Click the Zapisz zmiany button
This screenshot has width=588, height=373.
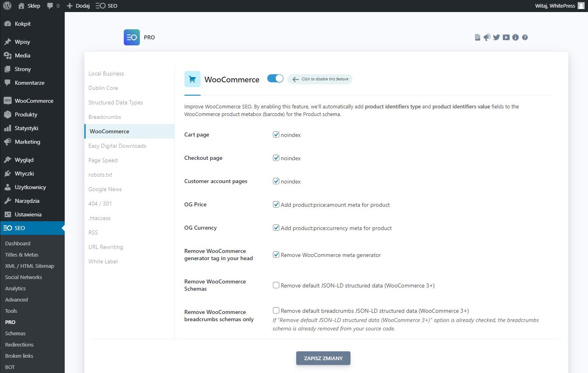(x=323, y=358)
